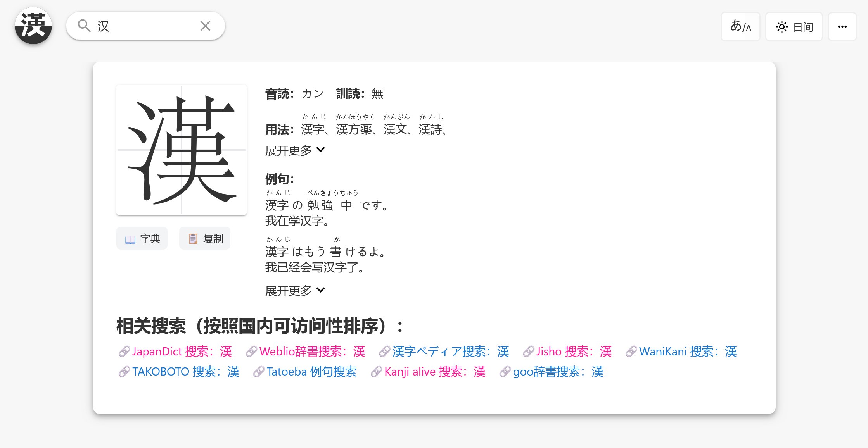The image size is (868, 448).
Task: Click the translation 我已经会写汉字了。
Action: click(x=315, y=267)
